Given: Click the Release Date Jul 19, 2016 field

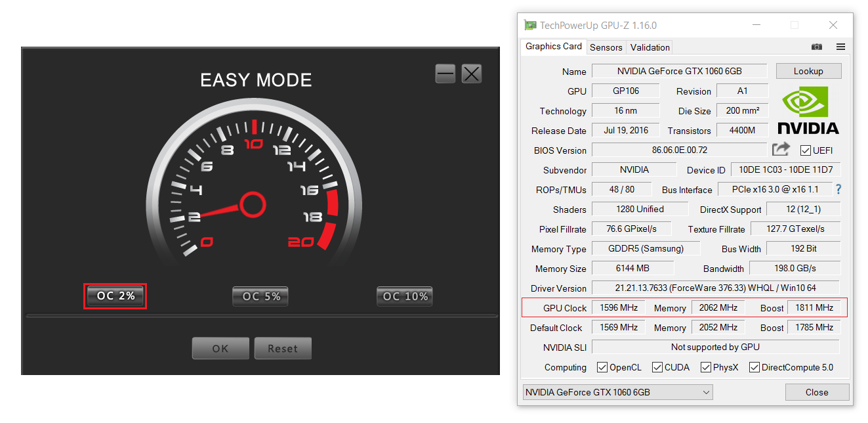Looking at the screenshot, I should (x=626, y=130).
